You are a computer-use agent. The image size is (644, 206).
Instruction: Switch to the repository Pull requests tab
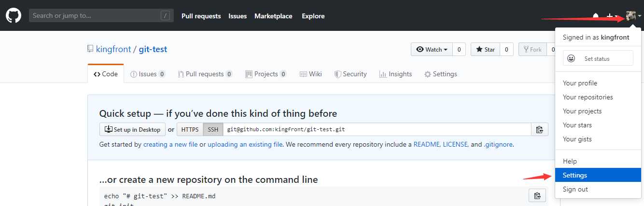pyautogui.click(x=205, y=74)
